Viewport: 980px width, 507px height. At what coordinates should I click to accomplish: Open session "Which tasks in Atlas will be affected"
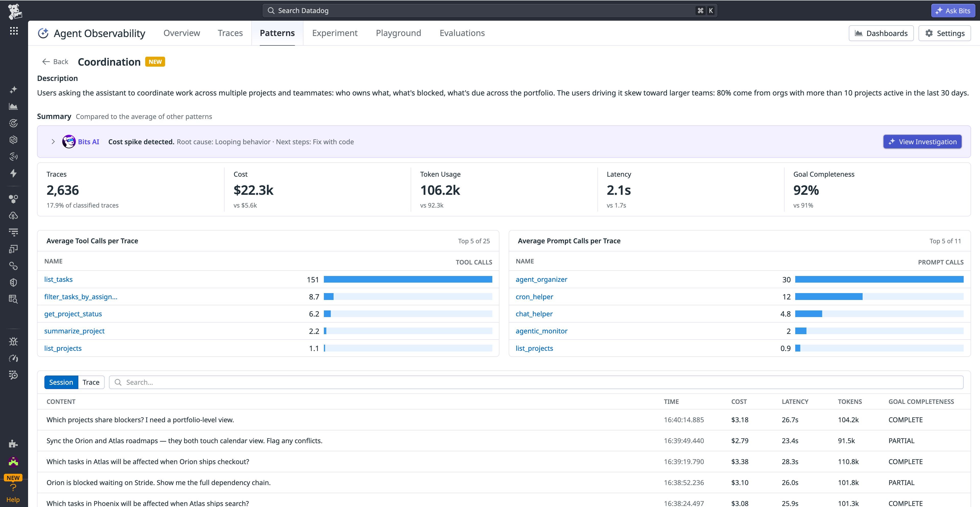click(504, 462)
